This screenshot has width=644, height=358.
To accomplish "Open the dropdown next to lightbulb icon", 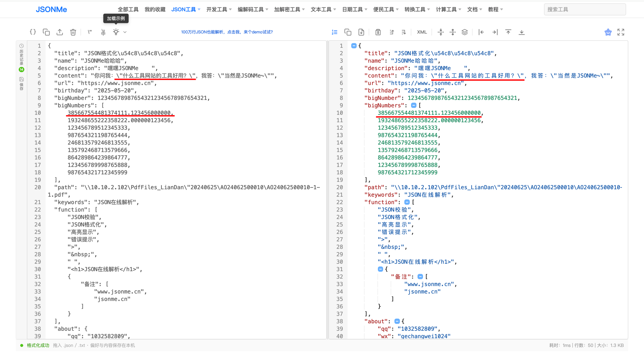I will pos(125,32).
